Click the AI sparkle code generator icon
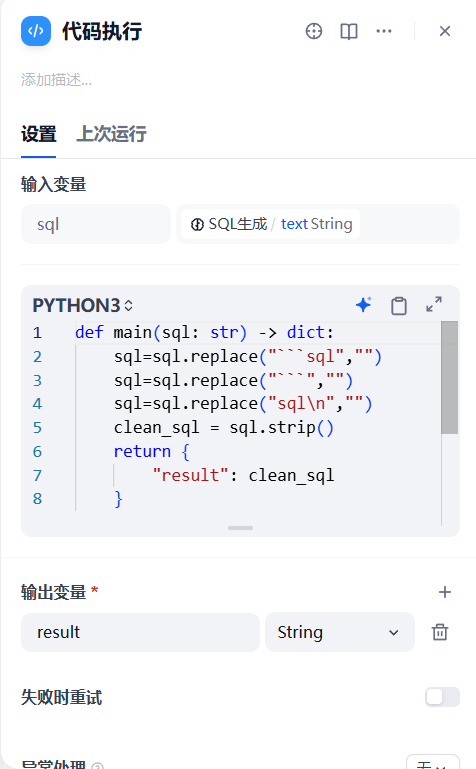This screenshot has height=769, width=476. pyautogui.click(x=363, y=305)
